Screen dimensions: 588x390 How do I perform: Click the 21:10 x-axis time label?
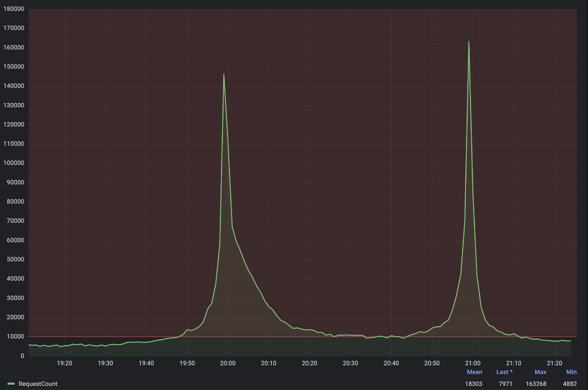click(x=514, y=363)
